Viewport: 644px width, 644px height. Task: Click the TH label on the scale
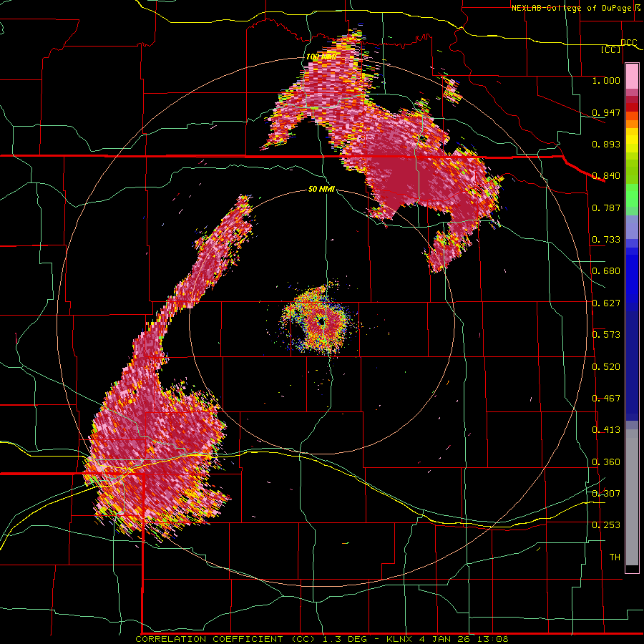click(615, 557)
